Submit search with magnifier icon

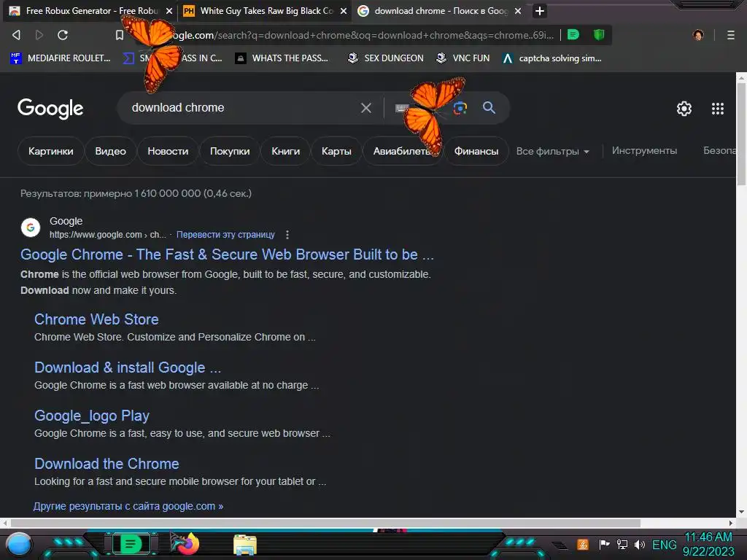point(489,108)
